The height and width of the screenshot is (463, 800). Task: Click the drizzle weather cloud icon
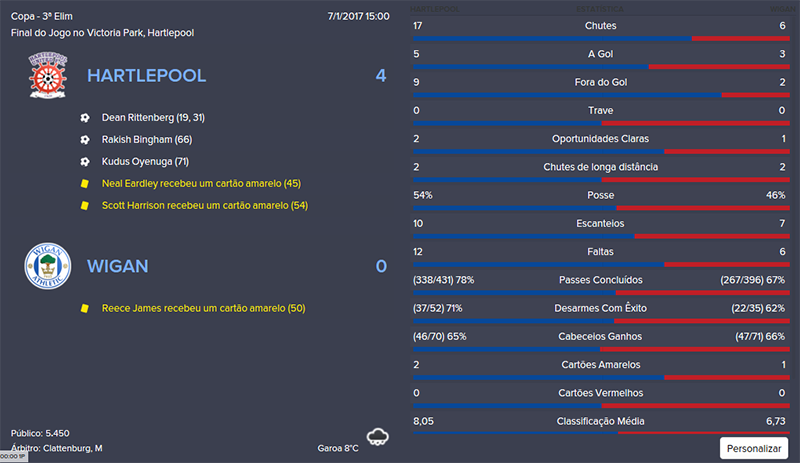378,436
